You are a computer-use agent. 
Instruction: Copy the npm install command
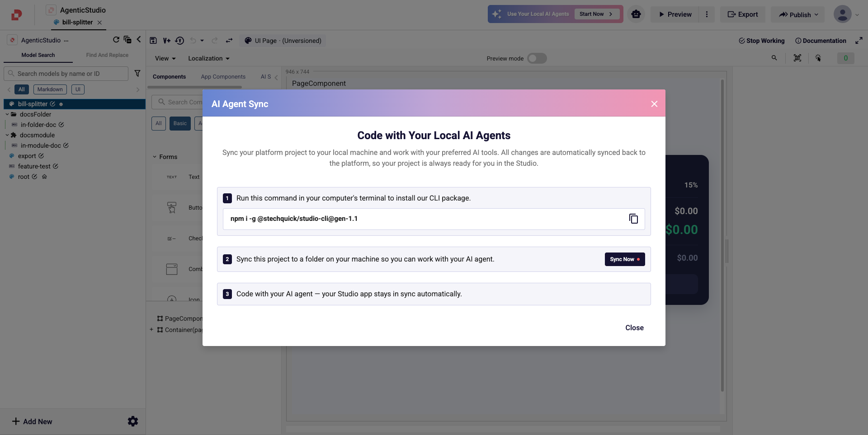click(x=633, y=219)
